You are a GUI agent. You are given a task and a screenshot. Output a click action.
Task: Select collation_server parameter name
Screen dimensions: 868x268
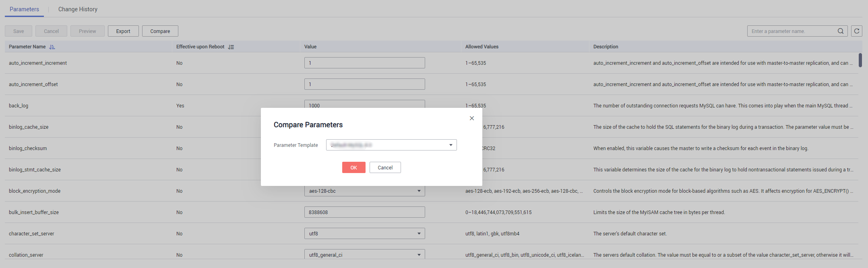[26, 255]
